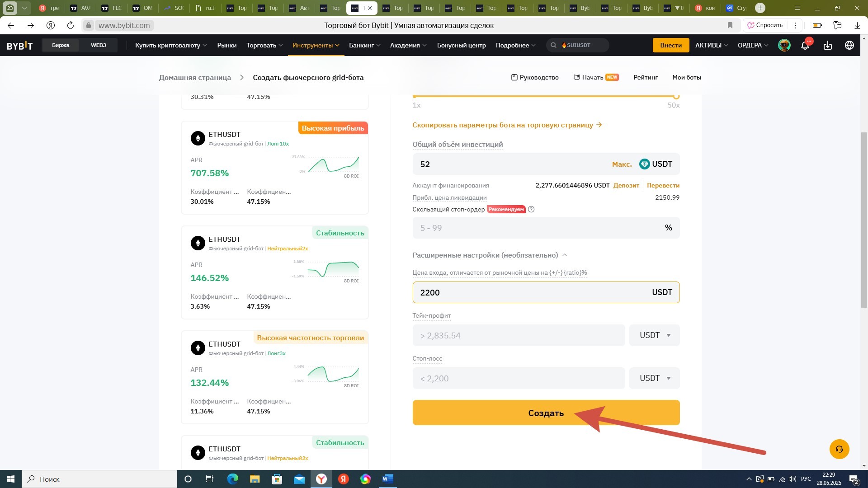868x488 pixels.
Task: Open the Windows Start menu
Action: tap(11, 479)
